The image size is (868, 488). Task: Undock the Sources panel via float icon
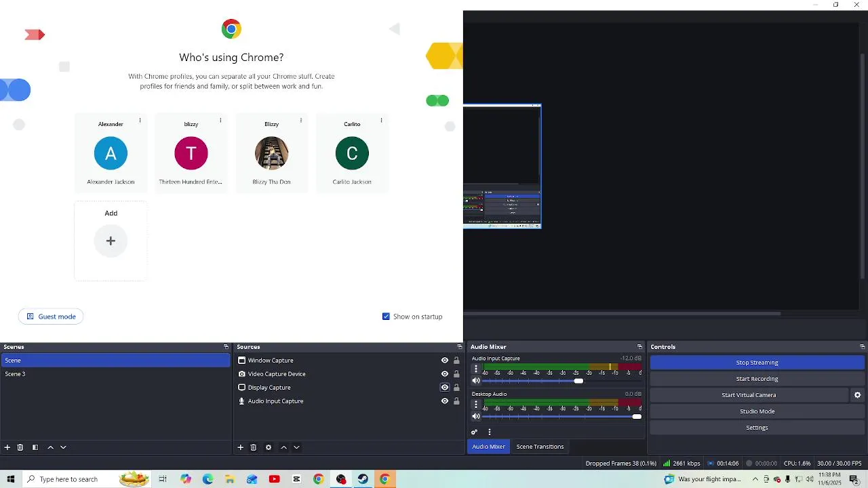coord(459,346)
